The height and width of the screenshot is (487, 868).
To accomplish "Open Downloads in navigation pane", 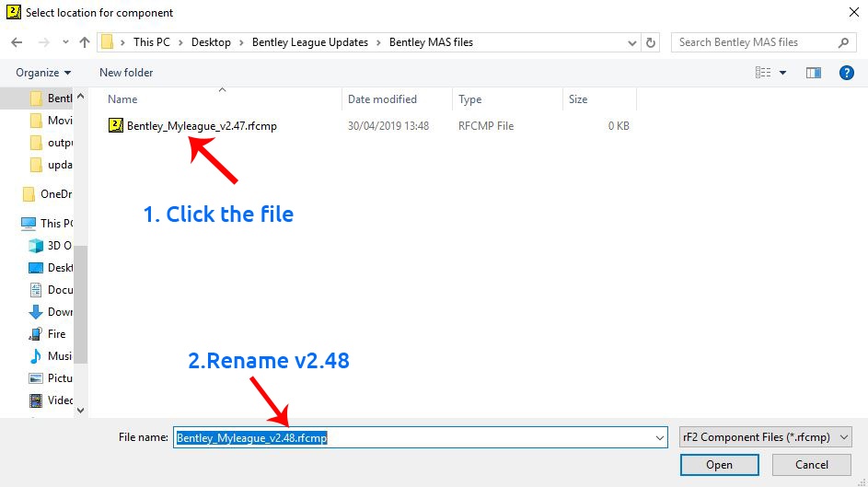I will click(x=50, y=312).
